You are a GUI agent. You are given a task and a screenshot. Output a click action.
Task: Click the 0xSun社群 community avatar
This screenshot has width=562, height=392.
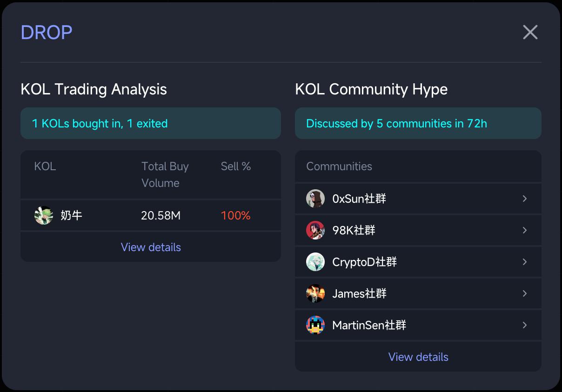coord(315,199)
